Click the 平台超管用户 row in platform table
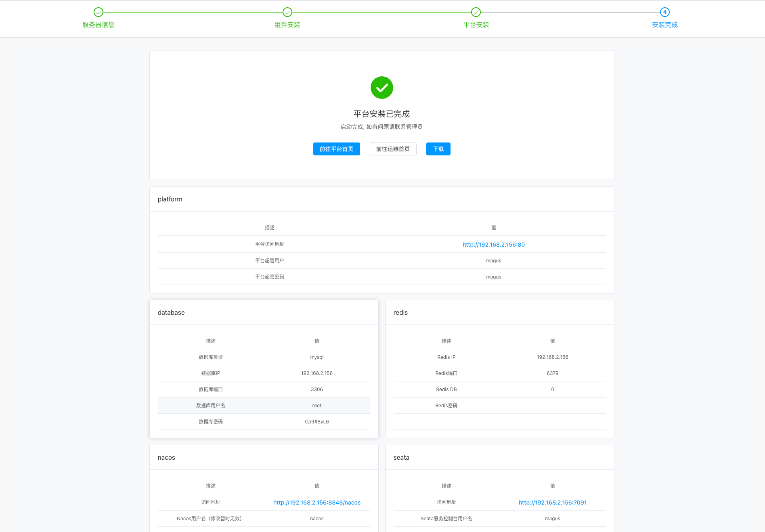The width and height of the screenshot is (765, 532). [x=381, y=261]
